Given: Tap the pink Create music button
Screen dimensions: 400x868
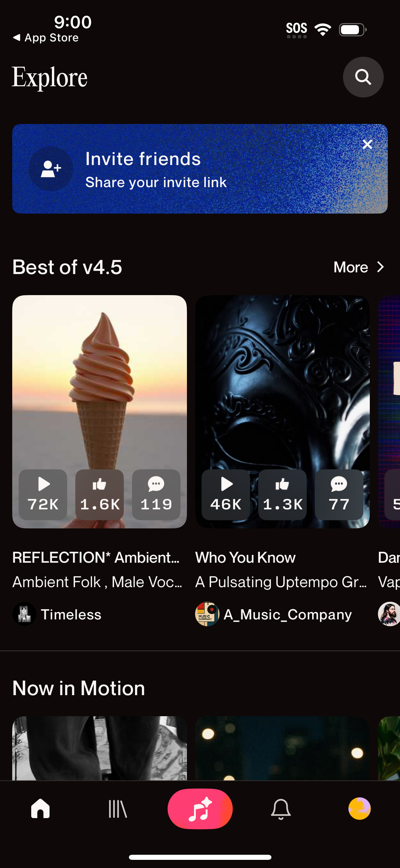Looking at the screenshot, I should click(200, 809).
